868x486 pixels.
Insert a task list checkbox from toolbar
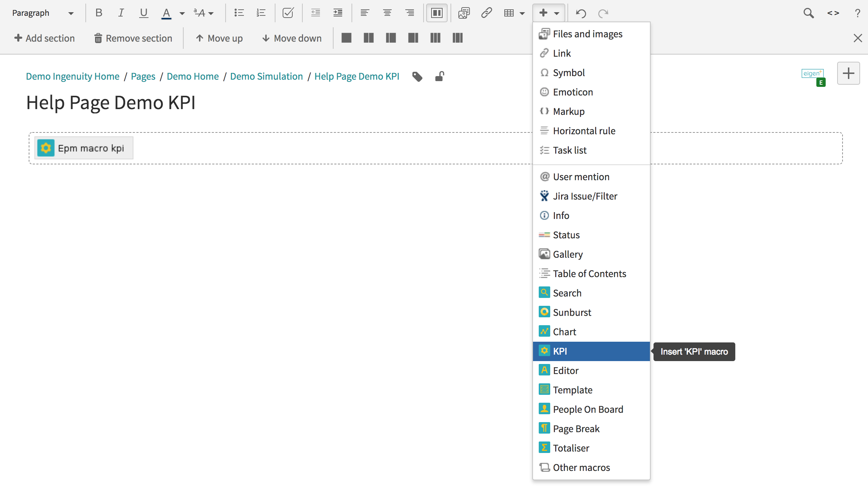pos(288,13)
